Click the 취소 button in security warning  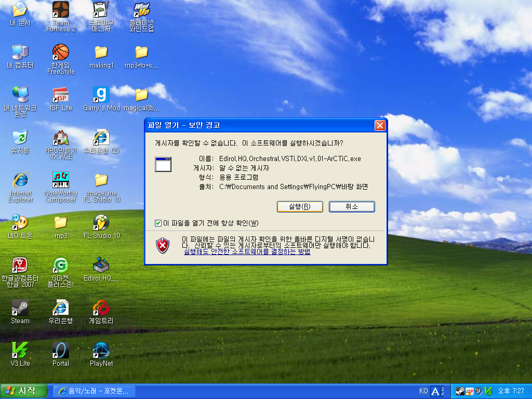(x=352, y=206)
